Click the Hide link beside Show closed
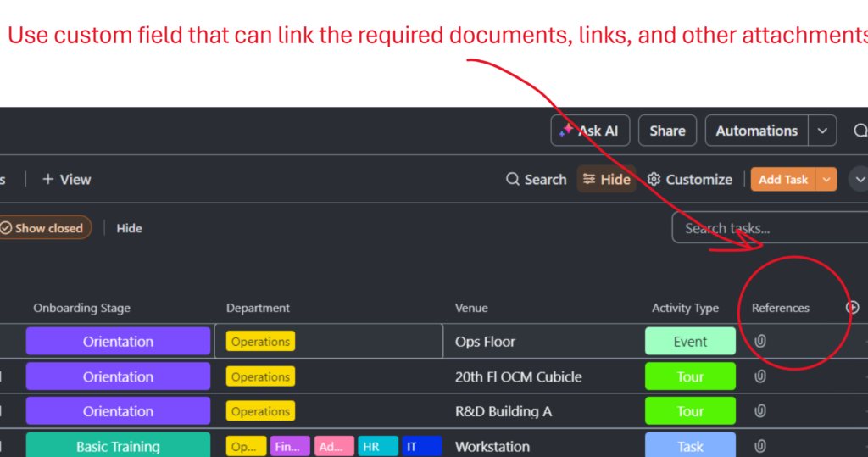The width and height of the screenshot is (868, 457). [129, 228]
